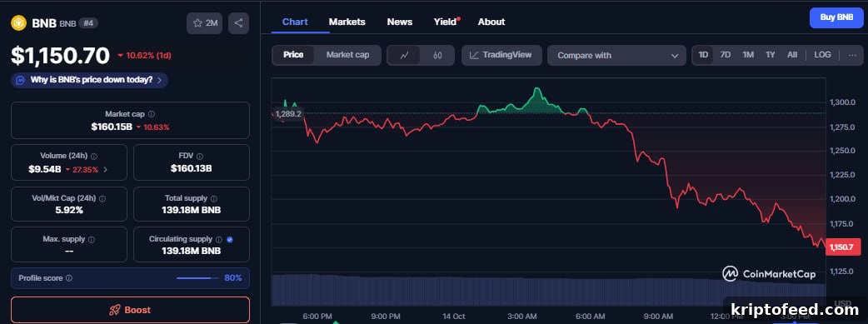Image resolution: width=868 pixels, height=324 pixels.
Task: Open the Chart tab
Action: click(295, 22)
